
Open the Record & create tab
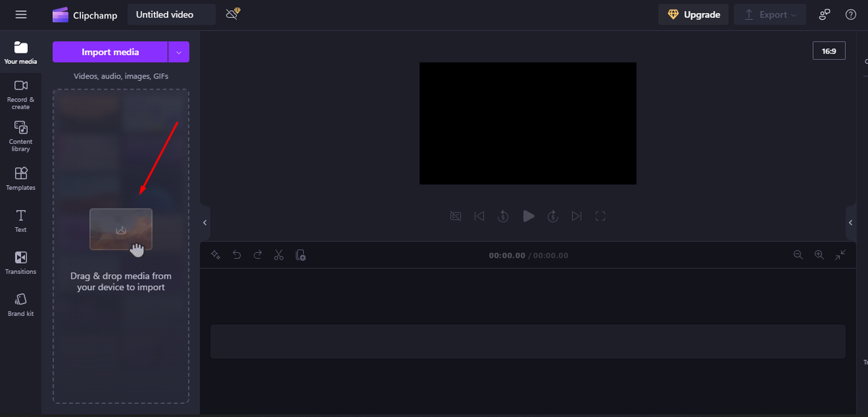click(x=20, y=94)
